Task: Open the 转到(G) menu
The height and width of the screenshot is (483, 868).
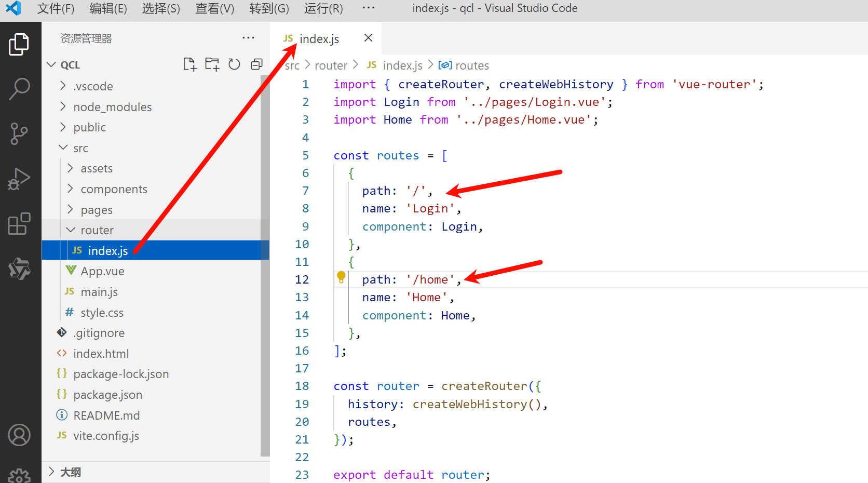Action: (x=269, y=8)
